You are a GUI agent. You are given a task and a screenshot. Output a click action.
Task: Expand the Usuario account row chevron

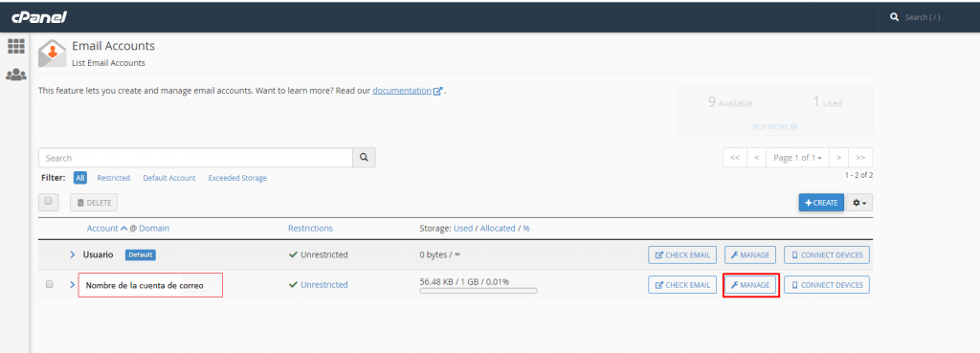pos(72,254)
